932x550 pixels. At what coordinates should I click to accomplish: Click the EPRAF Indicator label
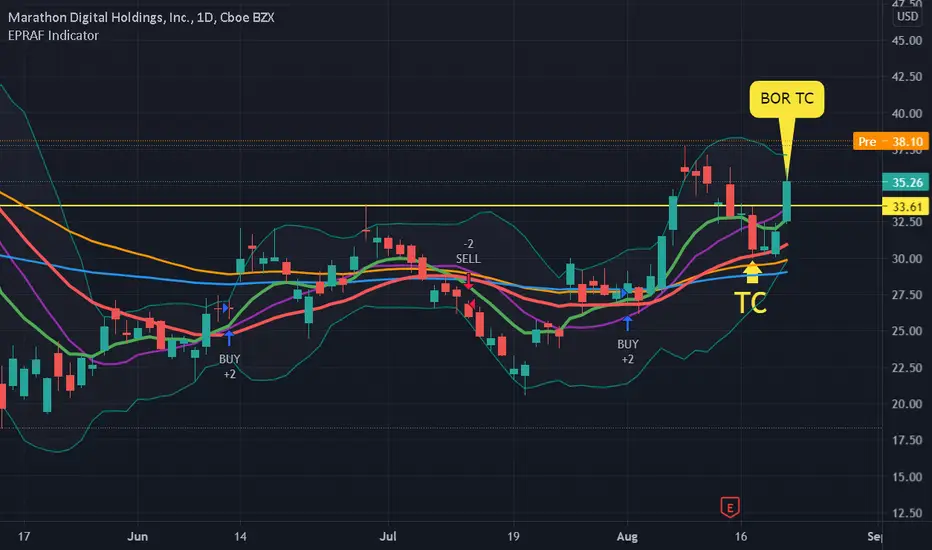(53, 36)
